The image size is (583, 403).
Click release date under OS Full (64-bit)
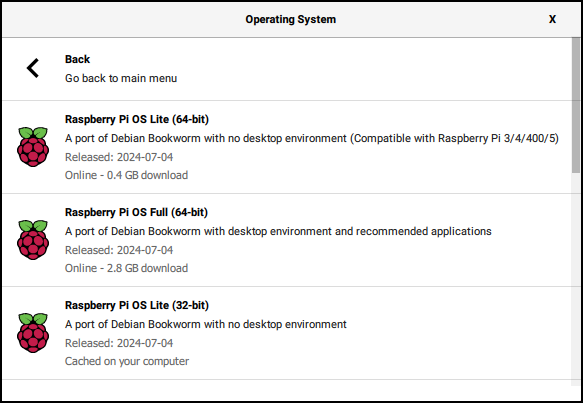tap(119, 250)
